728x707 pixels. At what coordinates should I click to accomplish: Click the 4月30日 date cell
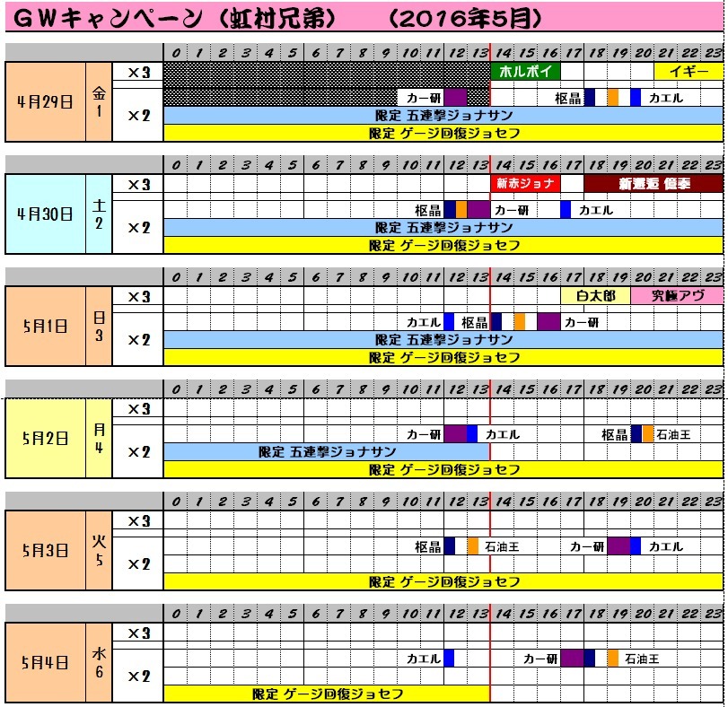tap(45, 214)
